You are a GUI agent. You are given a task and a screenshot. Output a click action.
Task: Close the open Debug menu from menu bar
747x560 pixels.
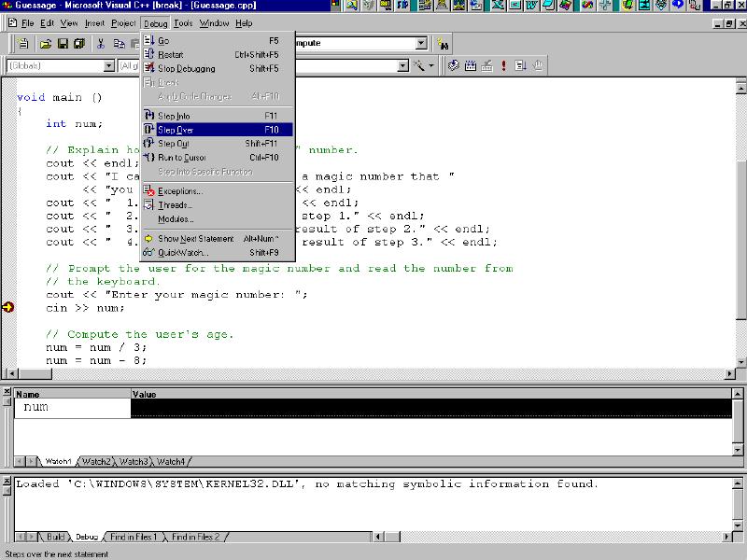(155, 23)
